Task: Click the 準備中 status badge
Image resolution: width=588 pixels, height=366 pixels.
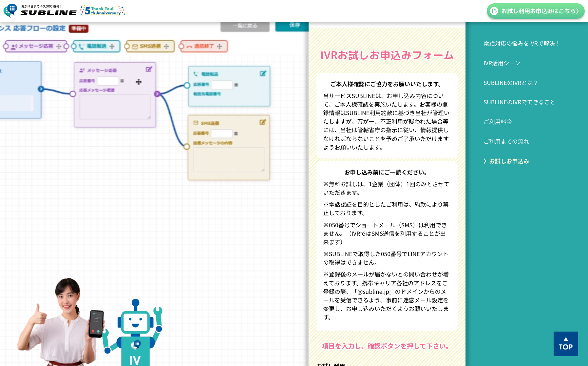Action: tap(79, 29)
